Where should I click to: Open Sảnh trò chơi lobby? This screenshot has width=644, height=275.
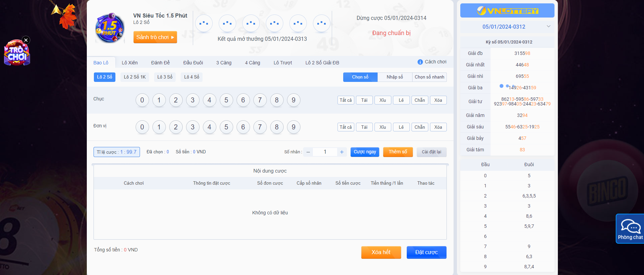(x=155, y=37)
